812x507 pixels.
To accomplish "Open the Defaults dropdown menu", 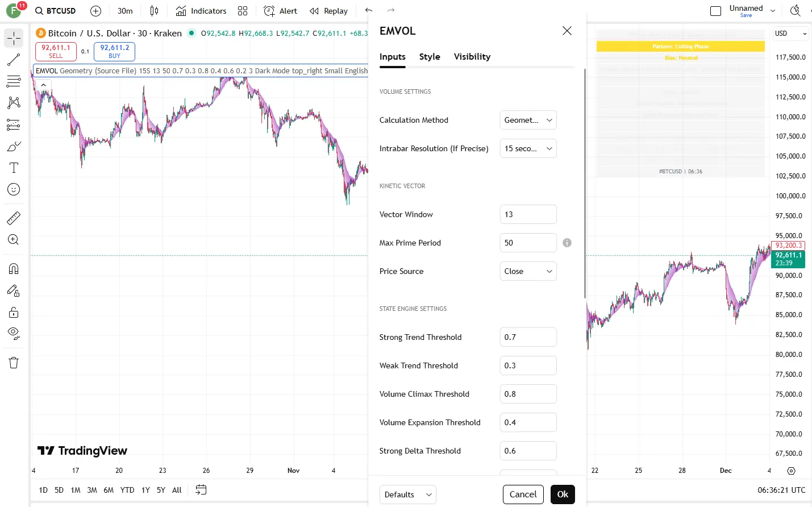I will coord(407,494).
